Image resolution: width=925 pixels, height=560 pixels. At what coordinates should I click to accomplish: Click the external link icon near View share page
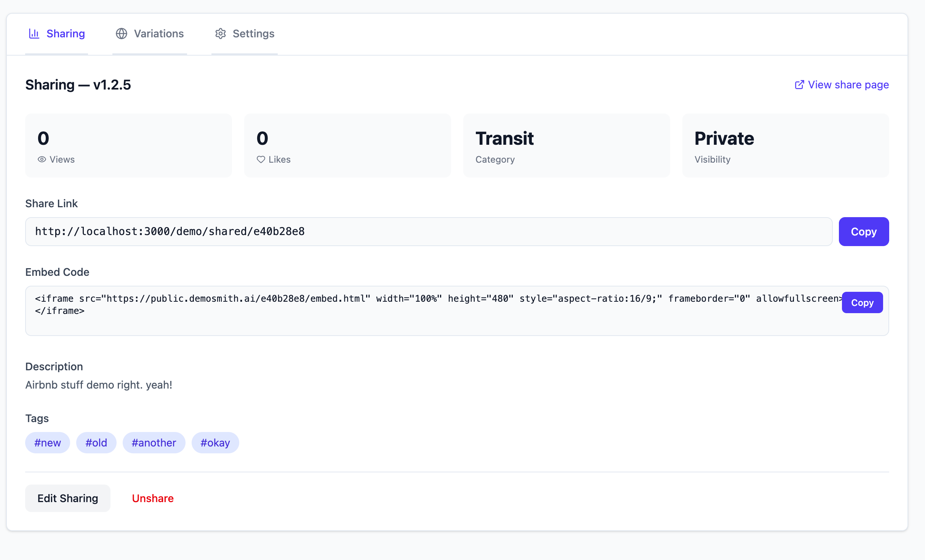[799, 85]
